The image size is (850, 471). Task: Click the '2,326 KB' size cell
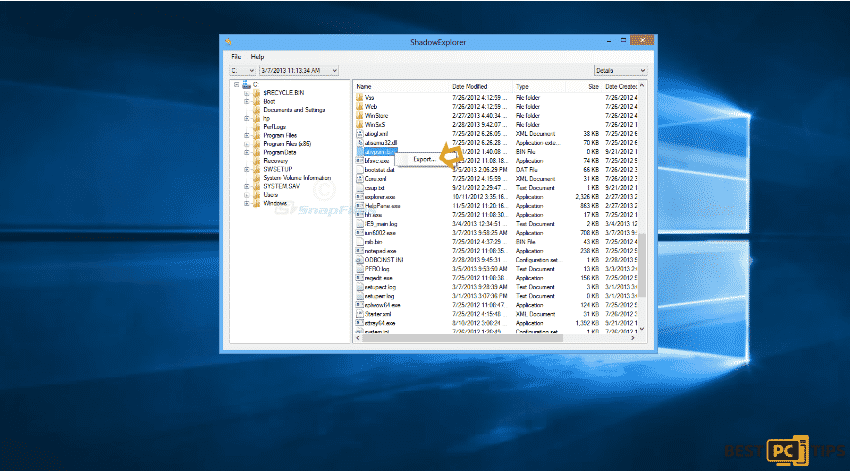(x=587, y=197)
